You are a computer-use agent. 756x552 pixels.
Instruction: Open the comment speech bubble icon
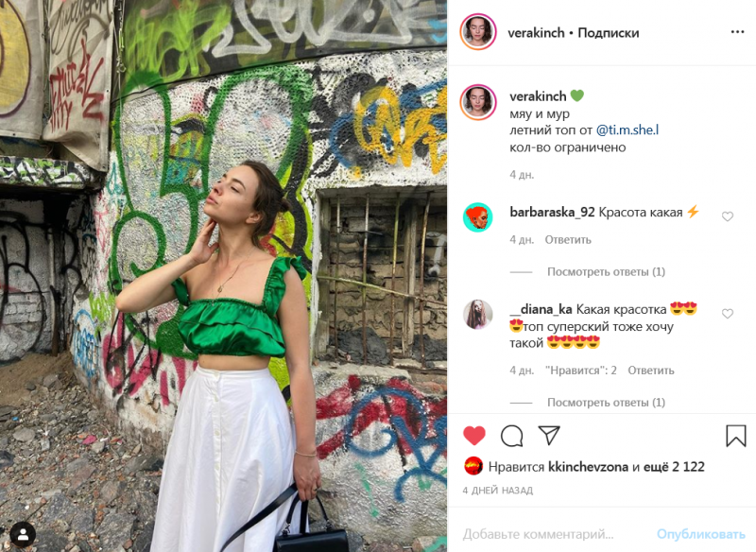pos(511,436)
